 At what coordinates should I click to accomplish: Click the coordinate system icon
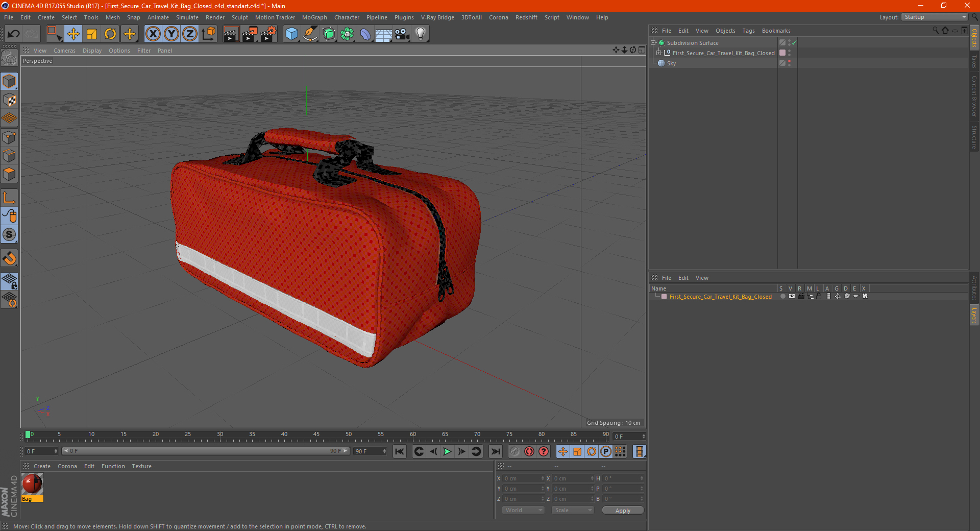(x=208, y=34)
